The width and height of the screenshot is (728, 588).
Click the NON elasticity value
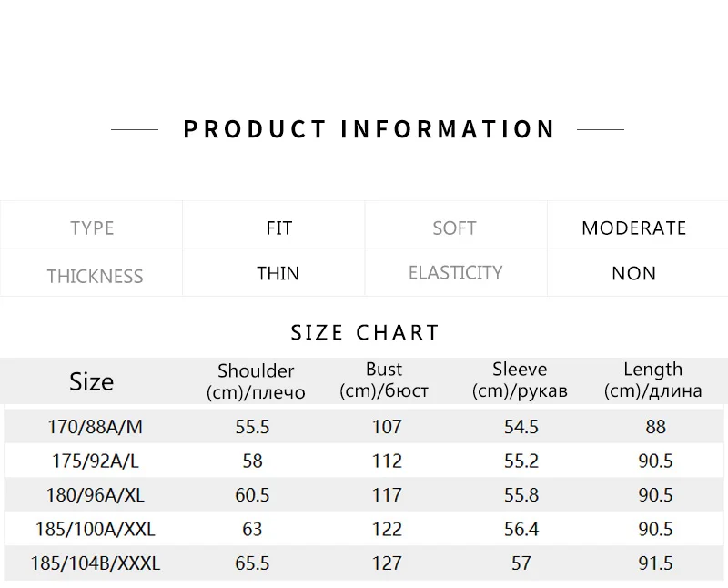[633, 273]
